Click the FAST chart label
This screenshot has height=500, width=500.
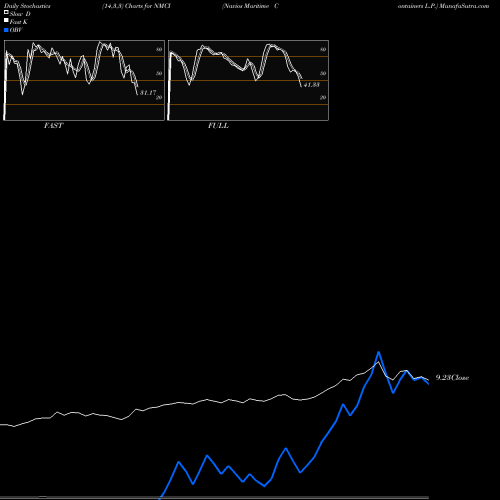coord(53,125)
